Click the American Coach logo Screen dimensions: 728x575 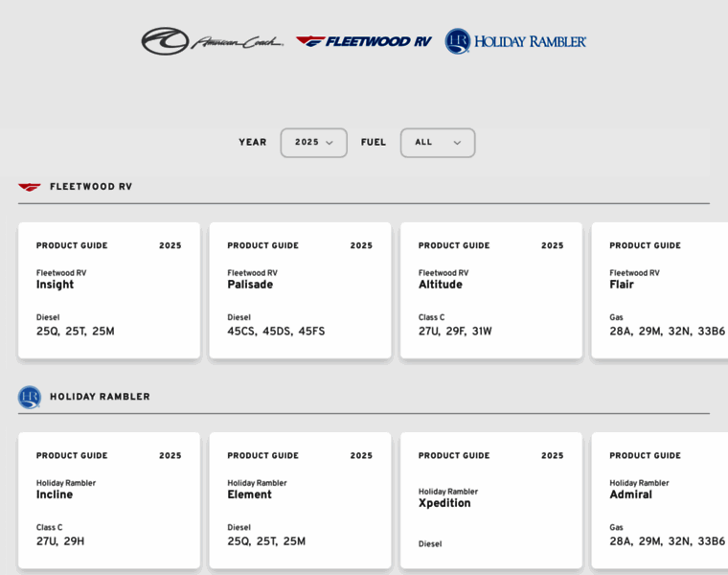[x=212, y=41]
